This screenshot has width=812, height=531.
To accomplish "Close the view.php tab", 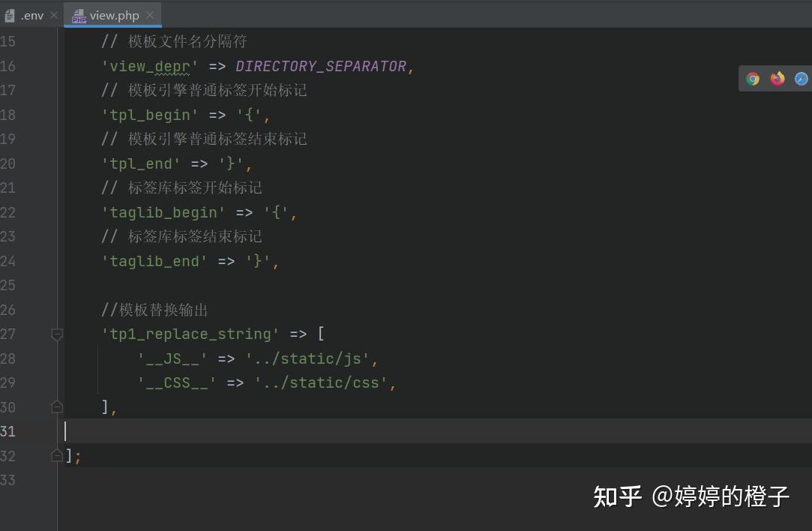I will (150, 14).
